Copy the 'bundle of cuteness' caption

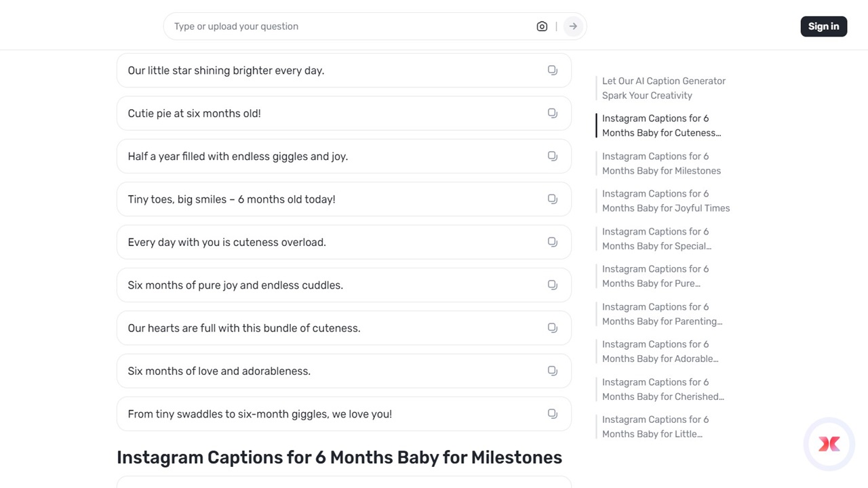[553, 328]
